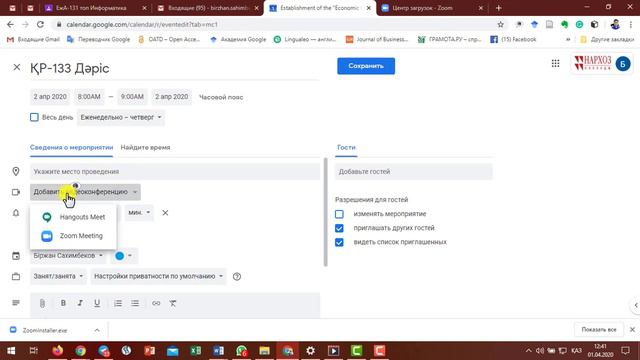Close the downloads bar
The height and width of the screenshot is (360, 640).
632,329
